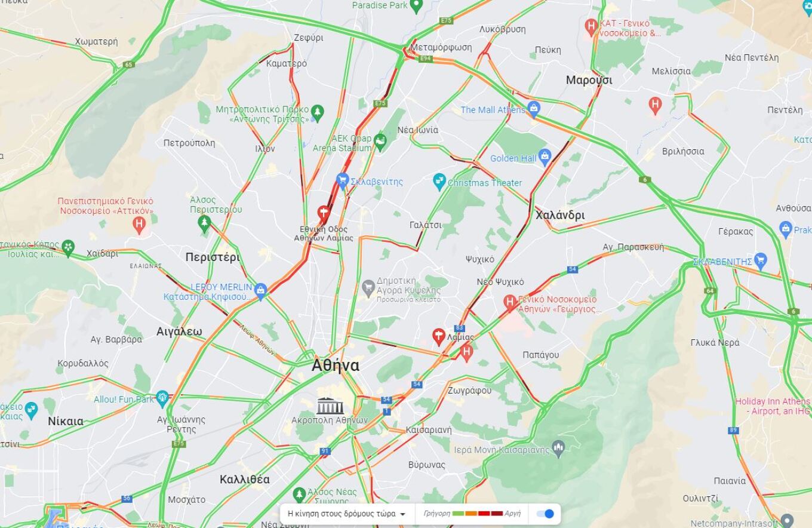
Task: Select the Paradise Park green pin
Action: 417,5
